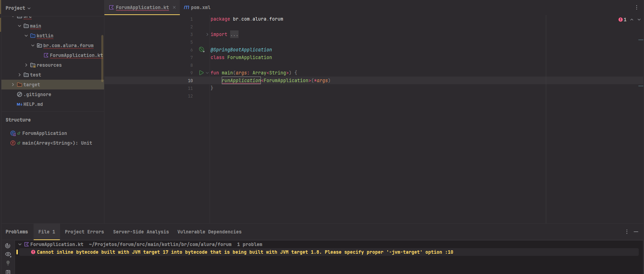
Task: Click the br.com.alura.forum package icon
Action: 39,45
